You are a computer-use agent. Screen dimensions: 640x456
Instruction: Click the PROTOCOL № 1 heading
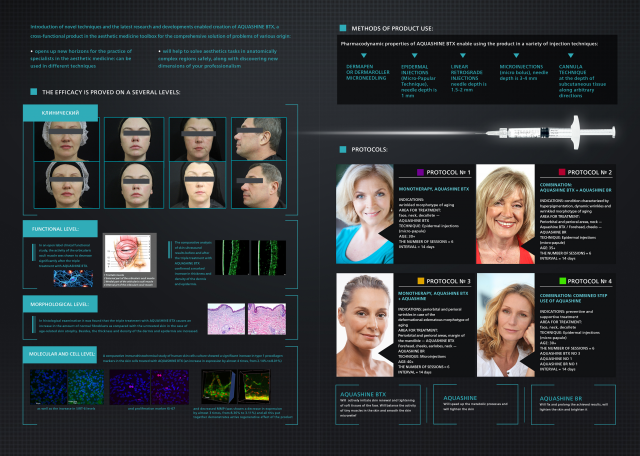pos(448,173)
